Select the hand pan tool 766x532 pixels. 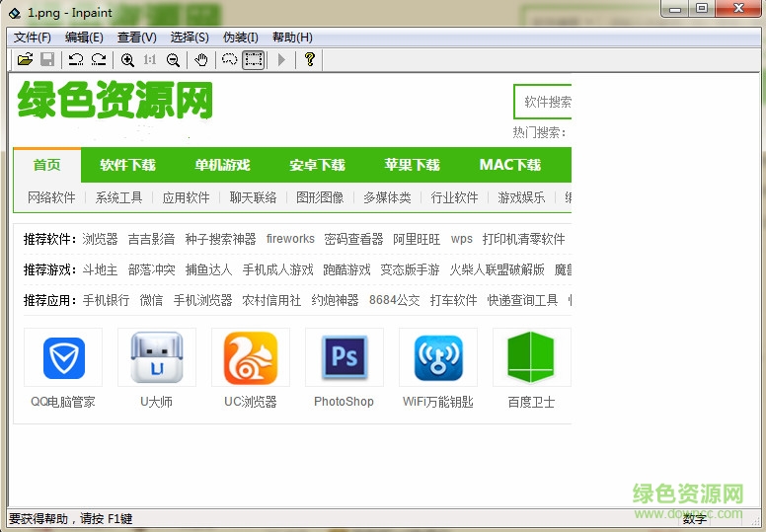point(201,59)
